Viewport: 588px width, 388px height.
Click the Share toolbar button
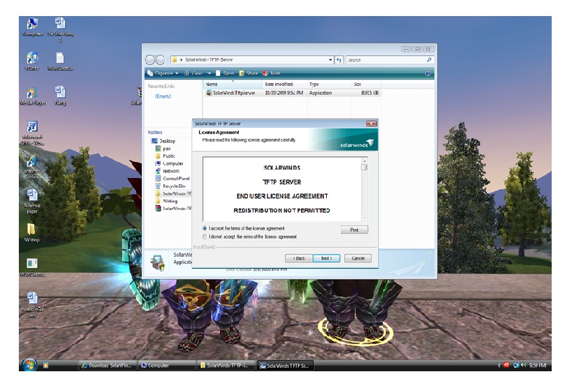pos(249,73)
